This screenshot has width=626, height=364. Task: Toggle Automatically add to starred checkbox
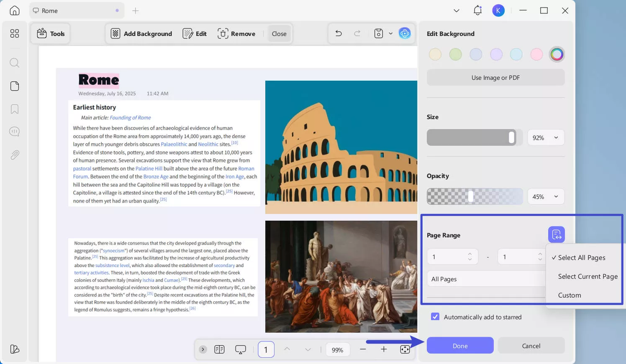tap(435, 317)
